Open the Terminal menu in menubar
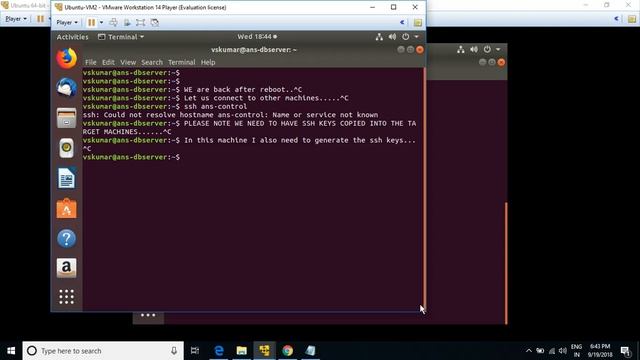Viewport: 640px width, 360px height. point(182,62)
